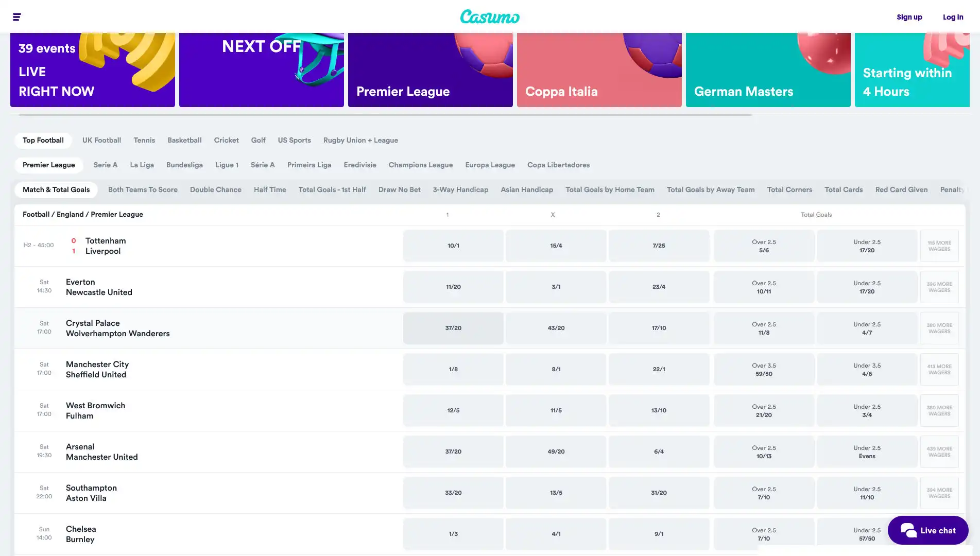Expand 115 more wagers for Tottenham vs Liverpool

click(x=939, y=246)
